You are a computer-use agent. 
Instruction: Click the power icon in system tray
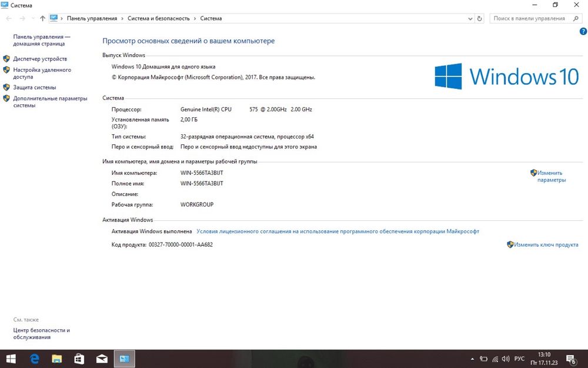484,359
